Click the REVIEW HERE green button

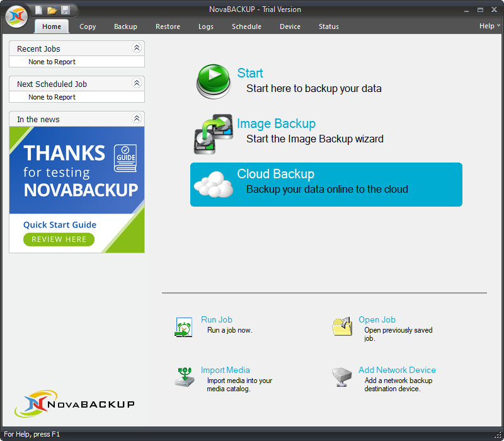coord(59,239)
